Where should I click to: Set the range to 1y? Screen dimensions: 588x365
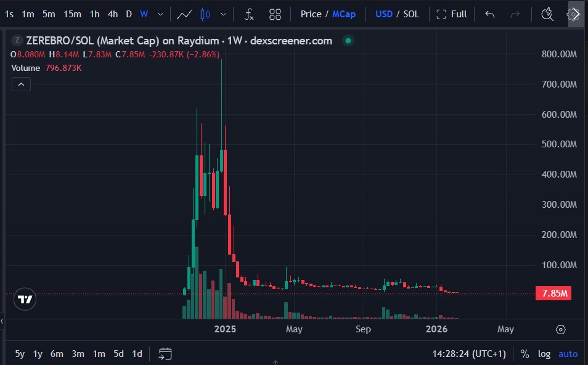click(38, 354)
